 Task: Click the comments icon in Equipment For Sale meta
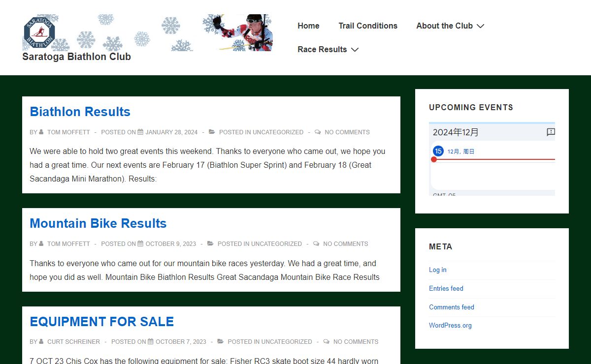[x=327, y=341]
